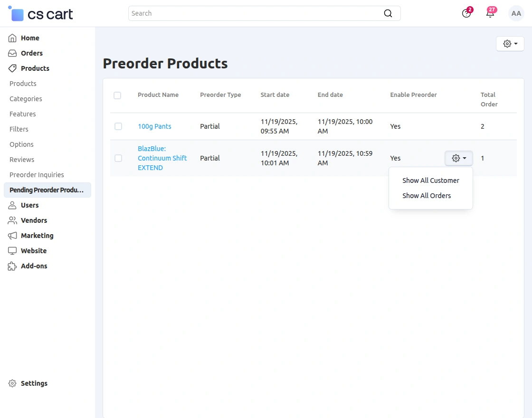Select the header checkbox to select all products
The image size is (532, 418).
point(118,95)
